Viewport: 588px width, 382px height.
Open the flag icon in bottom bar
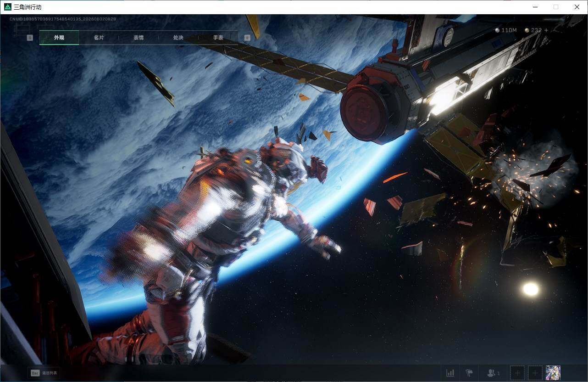pyautogui.click(x=469, y=373)
